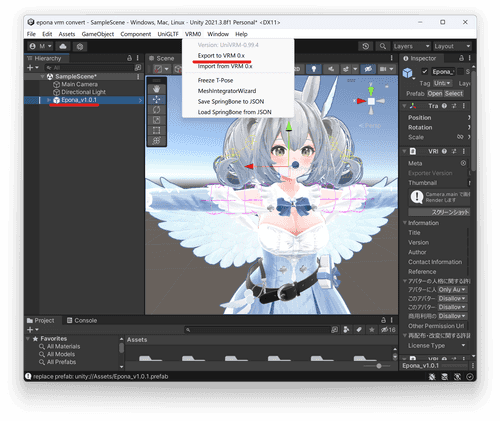The height and width of the screenshot is (421, 500).
Task: Select the Rotate tool in Scene toolbar
Action: (156, 110)
